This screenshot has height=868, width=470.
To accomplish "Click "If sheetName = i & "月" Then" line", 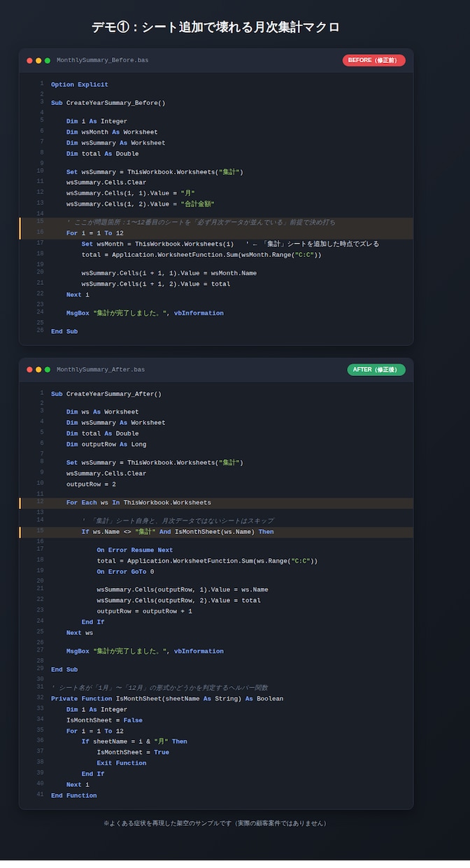I will pos(134,741).
